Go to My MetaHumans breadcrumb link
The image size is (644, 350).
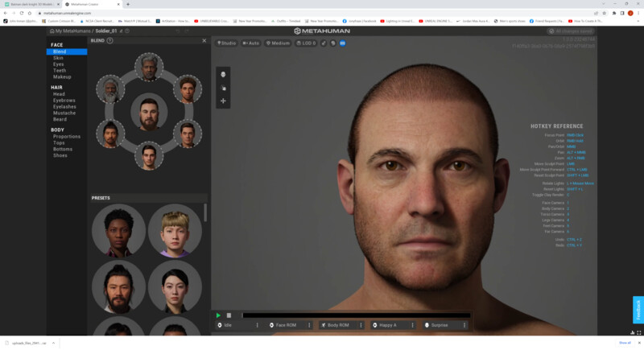[x=72, y=31]
